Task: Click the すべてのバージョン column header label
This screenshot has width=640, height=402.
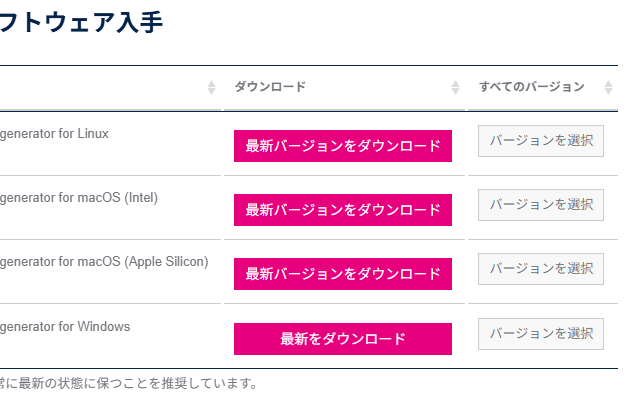Action: pos(531,88)
